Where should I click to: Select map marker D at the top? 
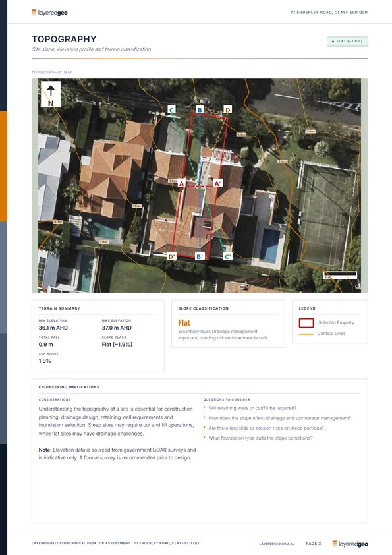click(227, 109)
